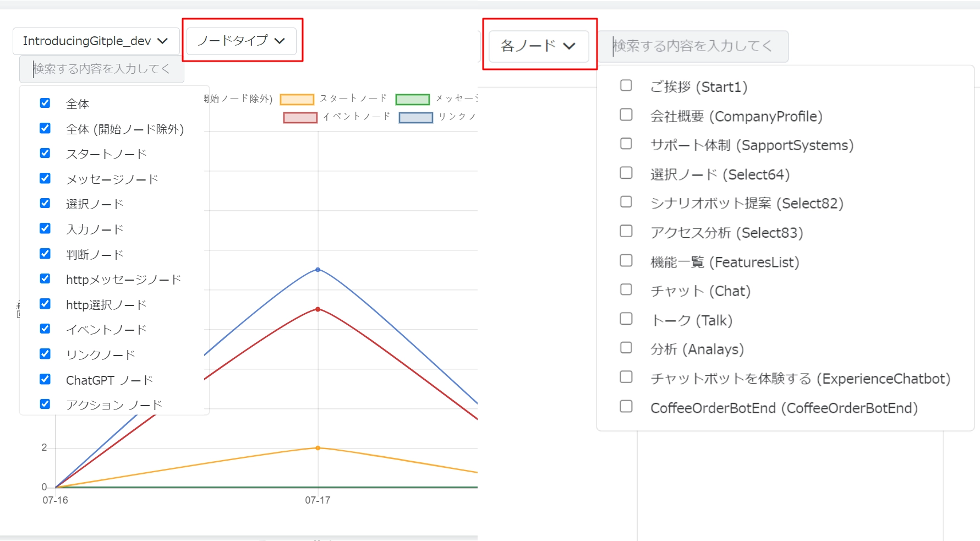Screen dimensions: 980x541
Task: Click the 全体 (開始ノード除外) list label
Action: click(125, 129)
